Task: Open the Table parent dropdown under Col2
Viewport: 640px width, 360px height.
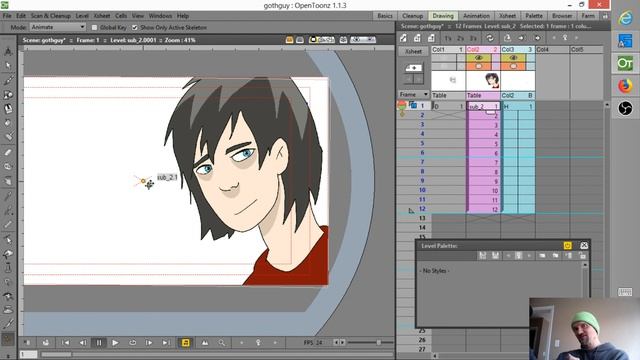Action: point(483,96)
